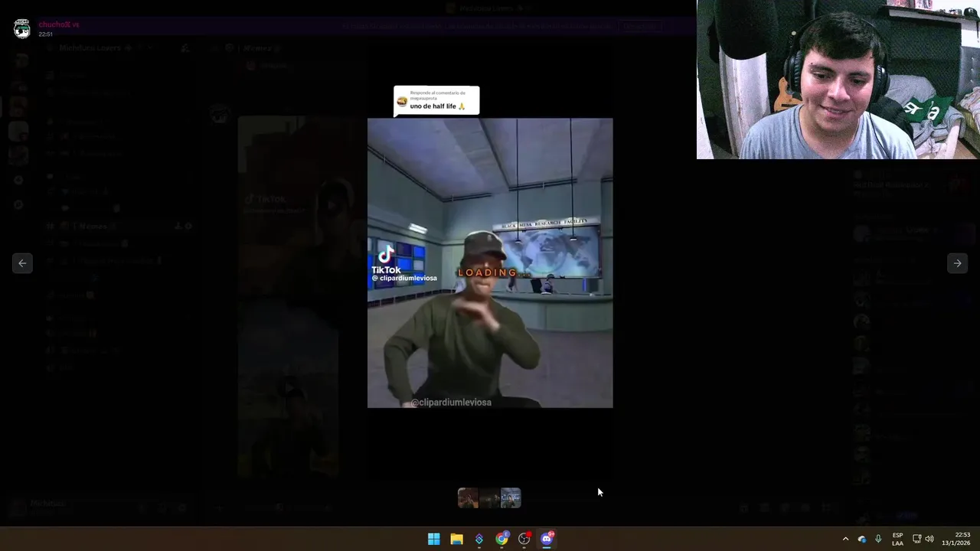This screenshot has height=551, width=980.
Task: Click the OneDrive cloud tray icon
Action: [x=862, y=539]
